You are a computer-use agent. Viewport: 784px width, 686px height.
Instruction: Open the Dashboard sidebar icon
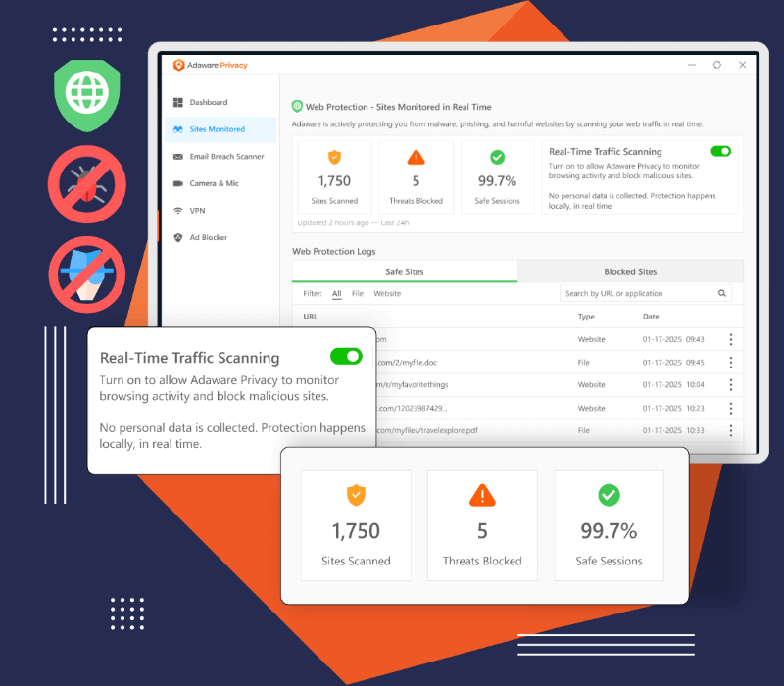click(x=178, y=102)
